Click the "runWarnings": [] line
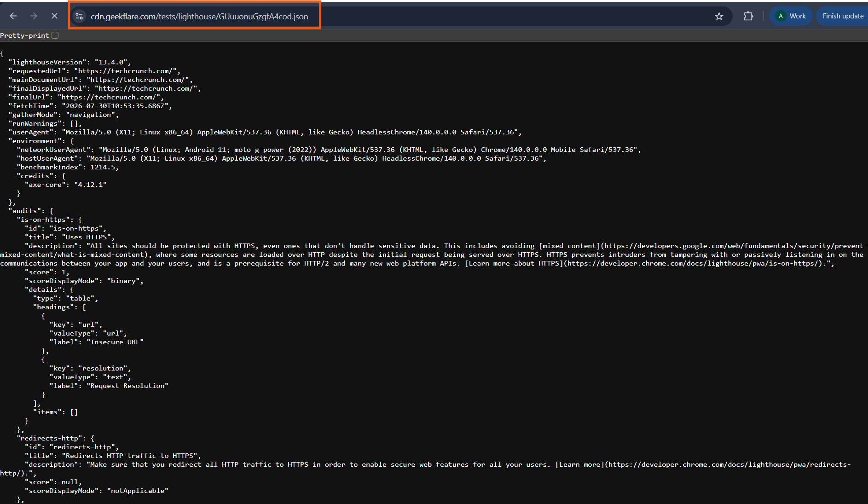Viewport: 868px width, 504px height. pyautogui.click(x=45, y=123)
